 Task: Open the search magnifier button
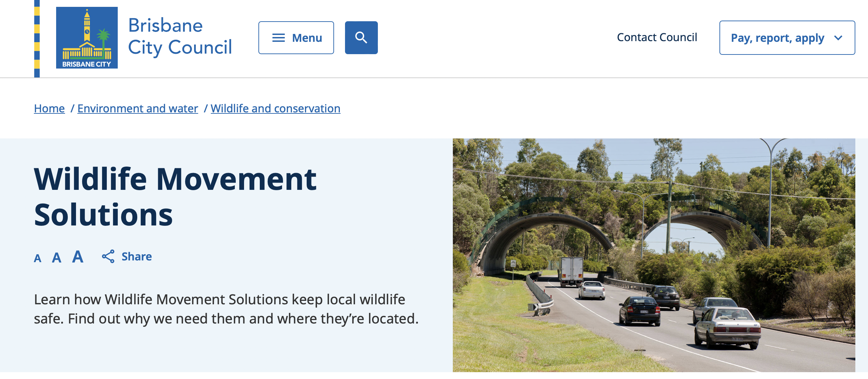click(361, 38)
